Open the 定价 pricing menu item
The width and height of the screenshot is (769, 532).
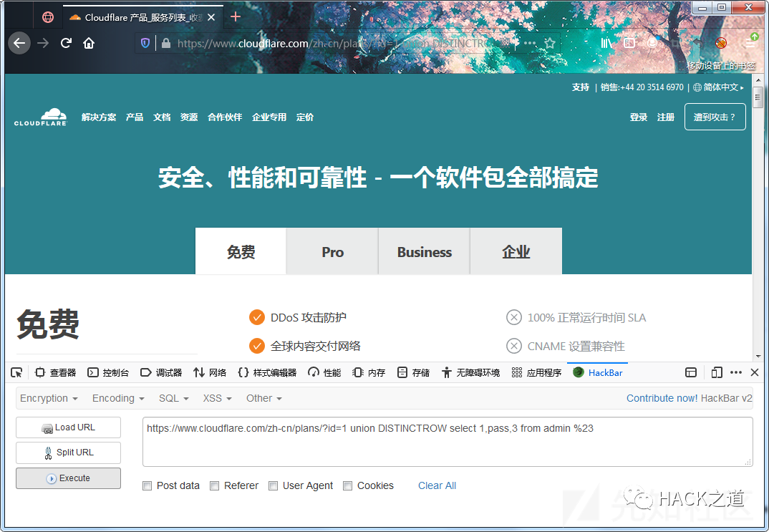[305, 117]
